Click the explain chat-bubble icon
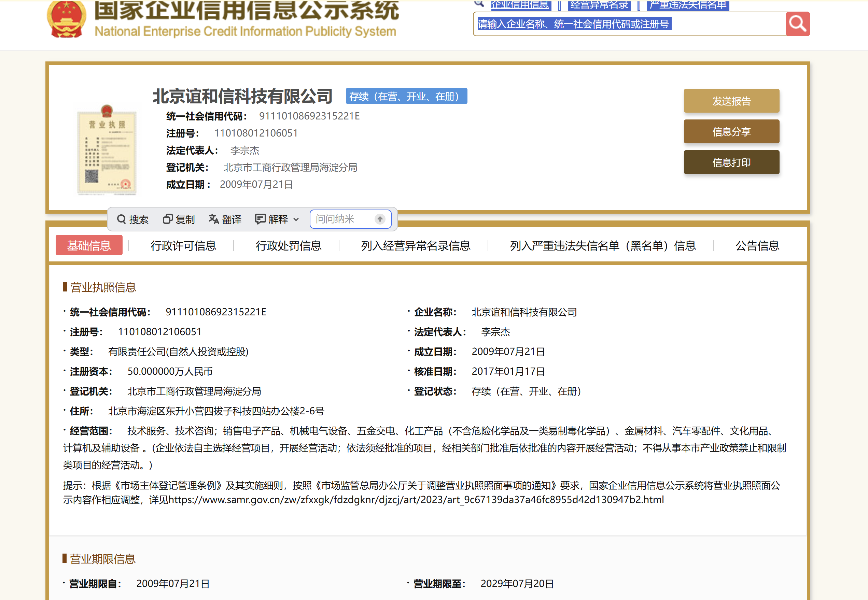 [x=260, y=219]
